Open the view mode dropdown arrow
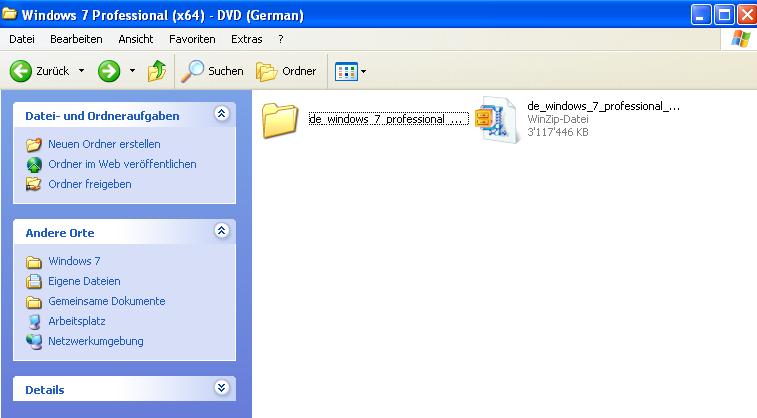Screen dimensions: 757x418 tap(364, 71)
